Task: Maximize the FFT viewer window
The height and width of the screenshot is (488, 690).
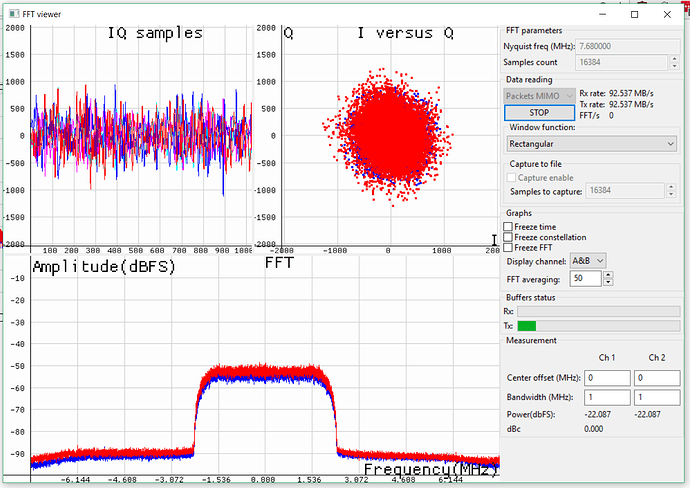Action: tap(634, 14)
